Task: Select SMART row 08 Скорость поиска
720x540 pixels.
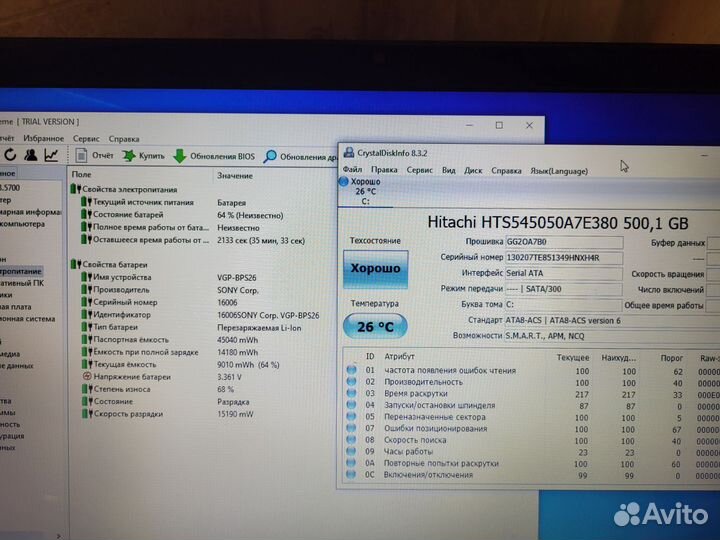Action: coord(533,440)
